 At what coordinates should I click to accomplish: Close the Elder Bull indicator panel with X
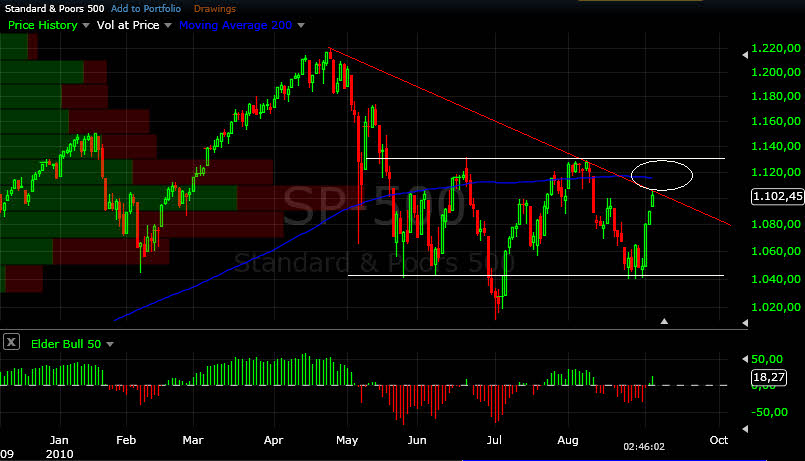coord(11,342)
